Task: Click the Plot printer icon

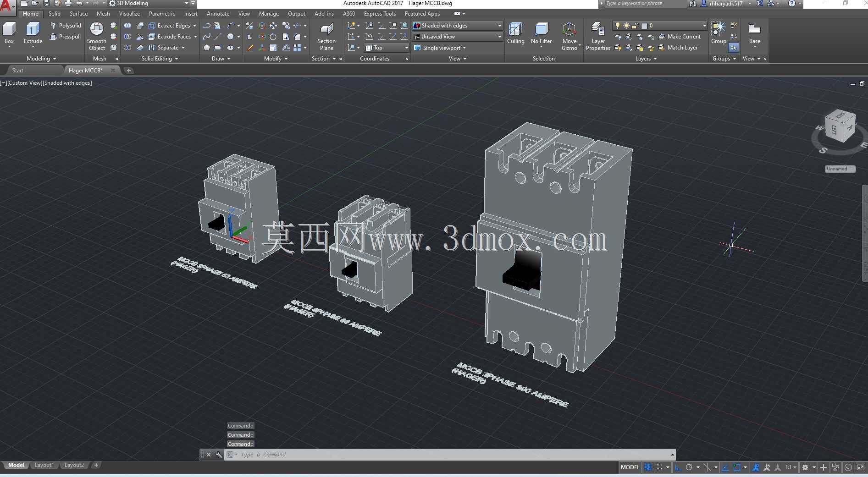Action: [x=68, y=3]
